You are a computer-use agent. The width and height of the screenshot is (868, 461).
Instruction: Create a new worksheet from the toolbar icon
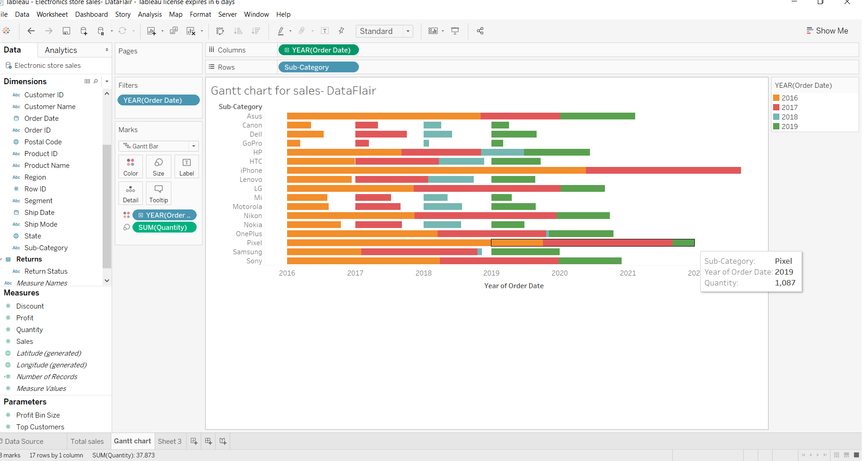[x=151, y=31]
